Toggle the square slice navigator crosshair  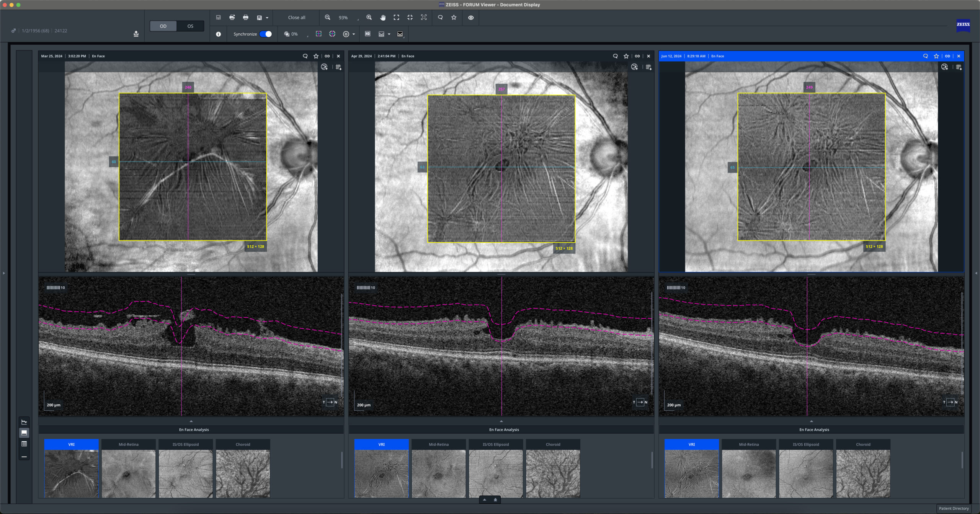pyautogui.click(x=318, y=34)
